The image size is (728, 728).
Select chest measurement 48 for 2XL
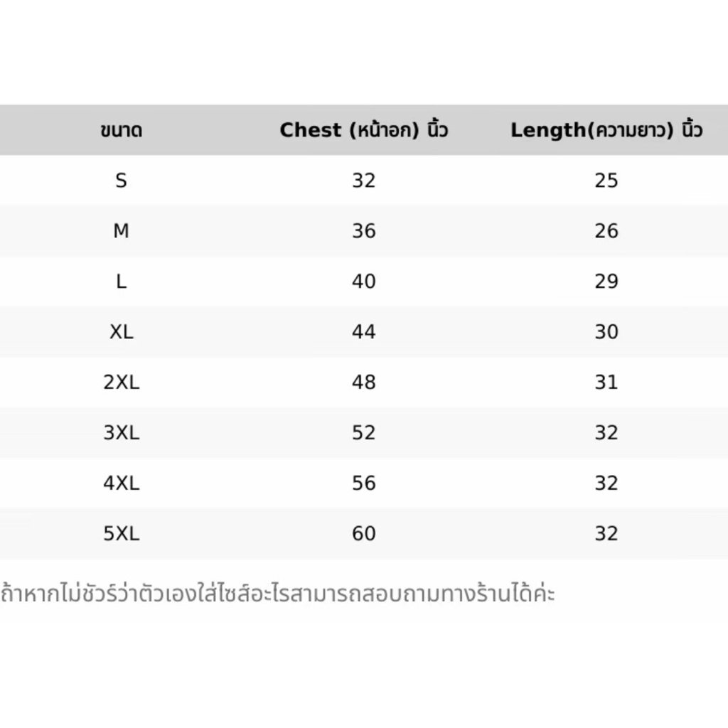pyautogui.click(x=363, y=382)
